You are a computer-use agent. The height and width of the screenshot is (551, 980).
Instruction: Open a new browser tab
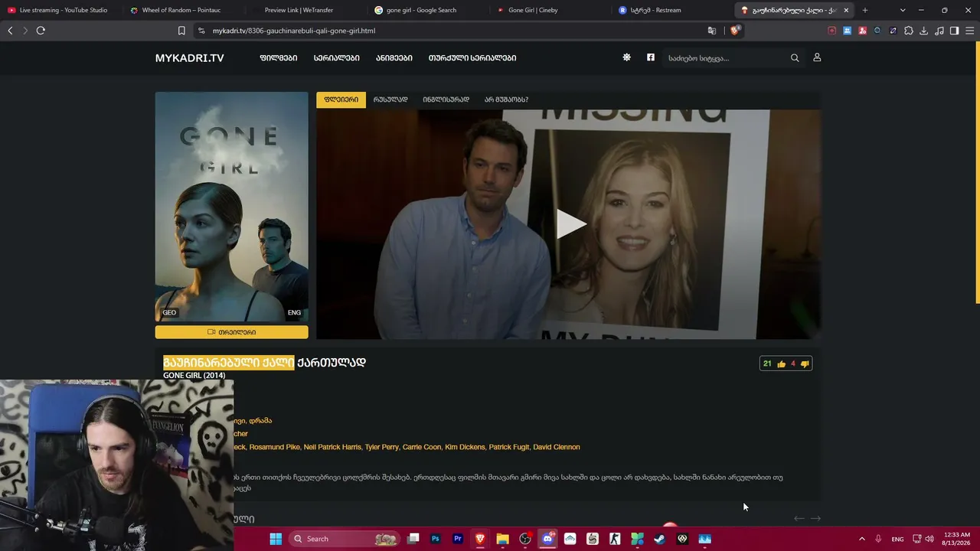(865, 10)
